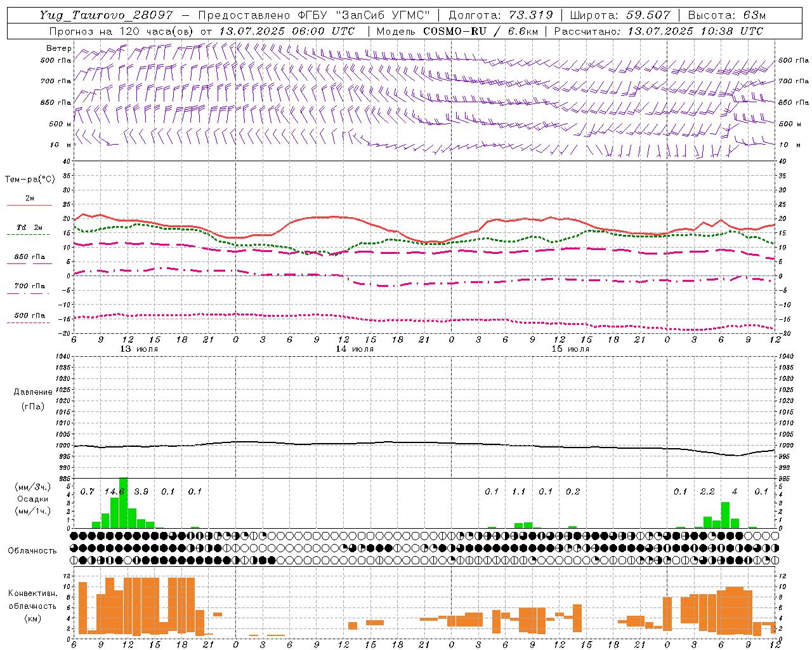Click the Прогноз на 120 часа(ов) text
The height and width of the screenshot is (650, 812).
[122, 31]
